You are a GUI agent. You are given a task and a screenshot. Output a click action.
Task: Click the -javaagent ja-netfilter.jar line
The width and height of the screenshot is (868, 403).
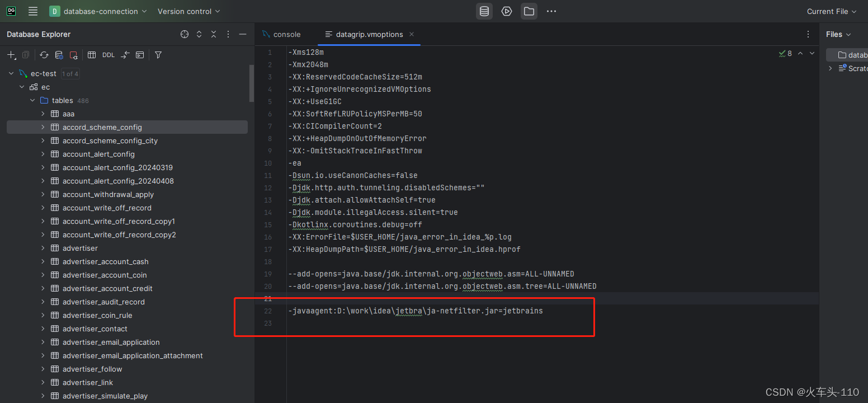point(416,311)
